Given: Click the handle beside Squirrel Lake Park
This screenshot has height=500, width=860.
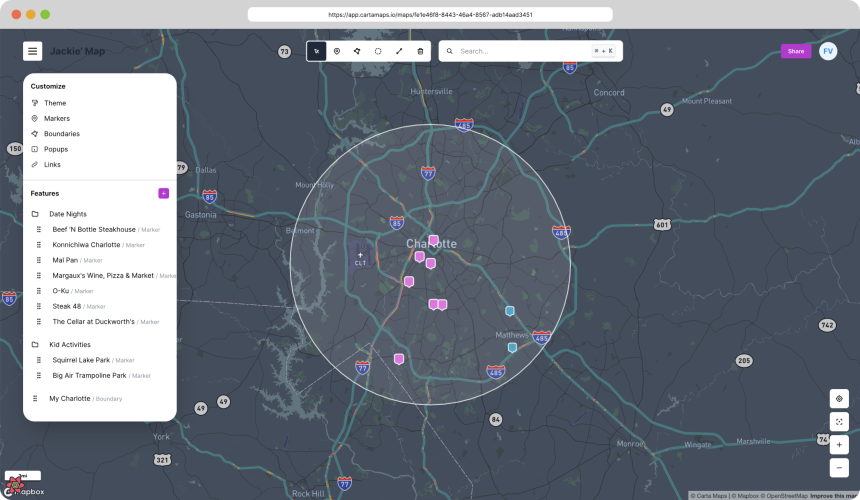Looking at the screenshot, I should (x=39, y=360).
